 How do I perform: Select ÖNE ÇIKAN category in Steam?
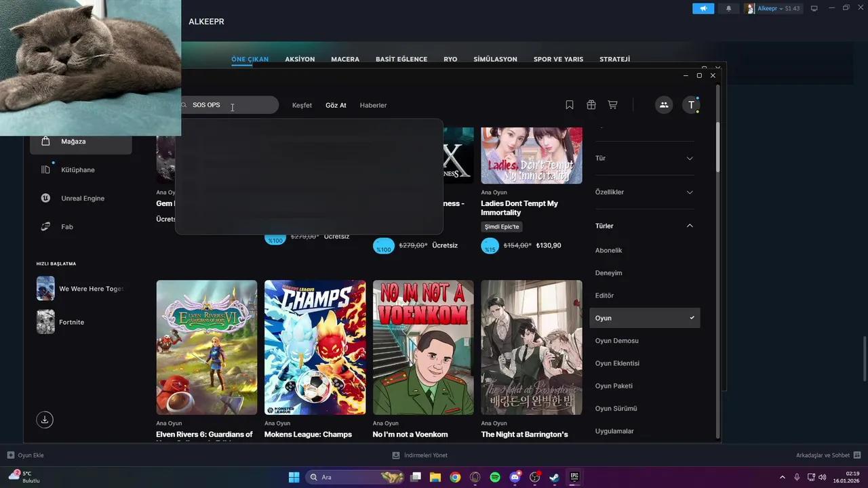pos(250,59)
